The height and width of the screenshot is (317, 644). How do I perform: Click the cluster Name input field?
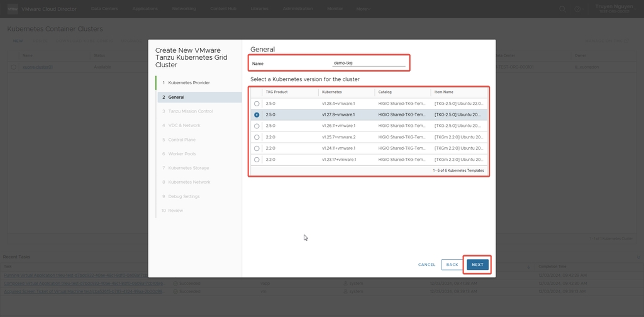pyautogui.click(x=369, y=63)
